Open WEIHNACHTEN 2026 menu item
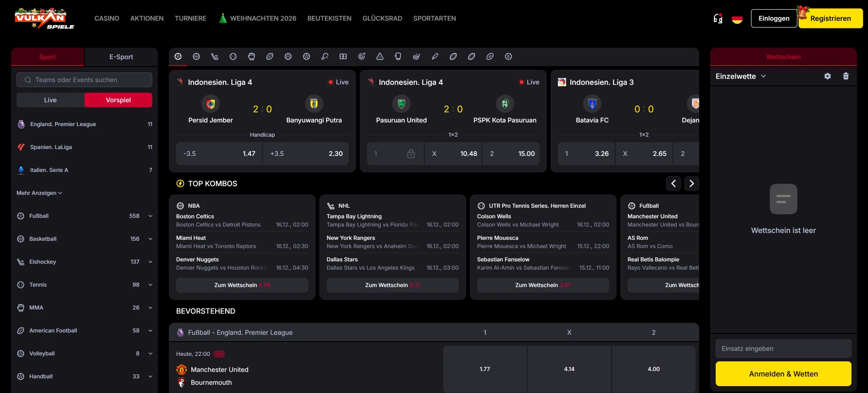Screen dimensions: 868x393 click(257, 18)
